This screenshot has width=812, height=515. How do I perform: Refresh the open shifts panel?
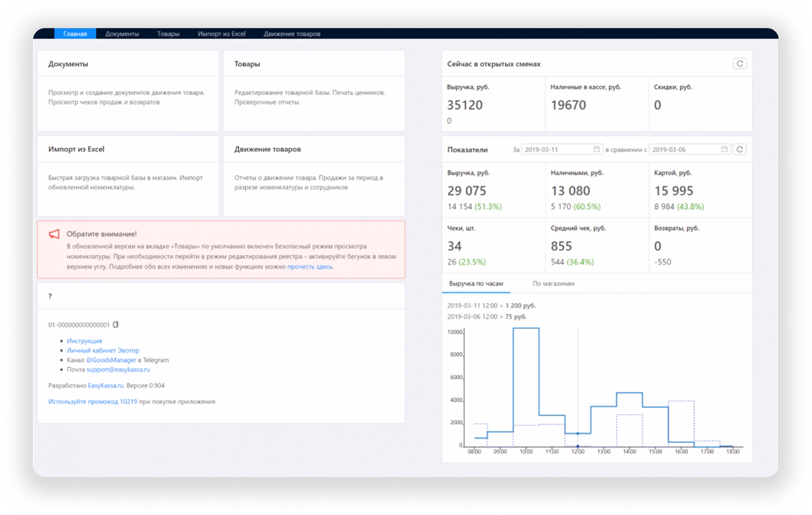(x=739, y=63)
